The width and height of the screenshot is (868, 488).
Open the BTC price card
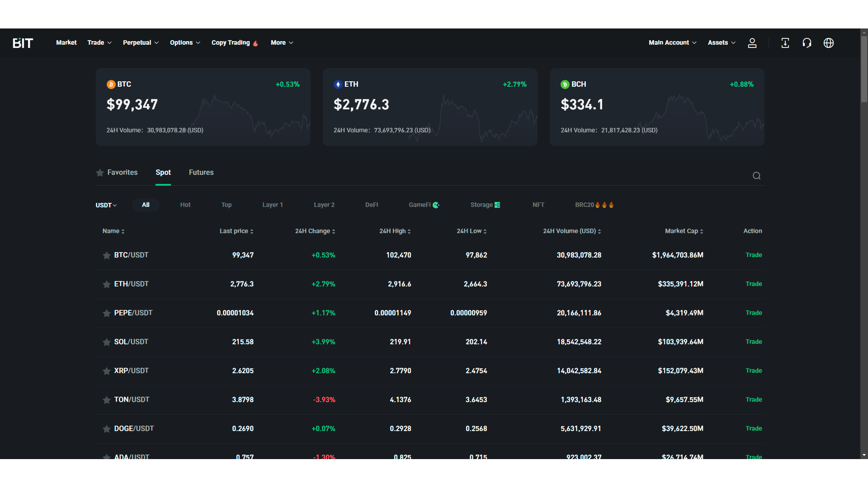tap(203, 107)
